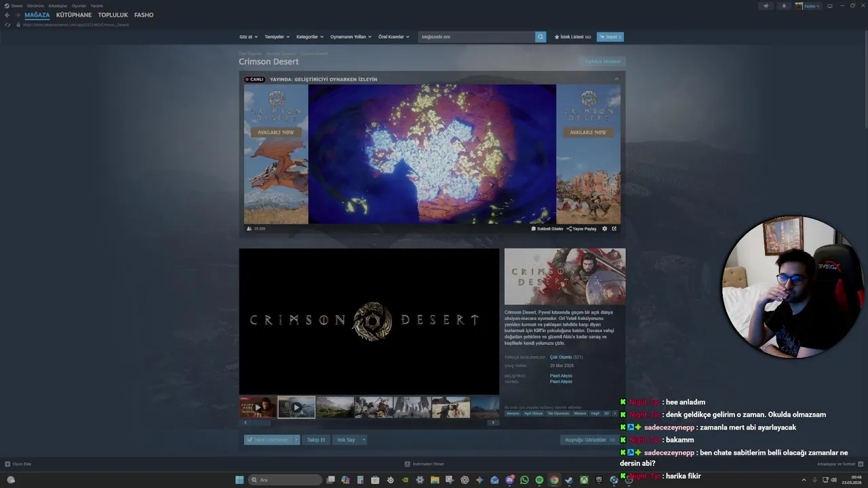The height and width of the screenshot is (488, 868).
Task: Go back with the Steam back arrow
Action: click(7, 15)
